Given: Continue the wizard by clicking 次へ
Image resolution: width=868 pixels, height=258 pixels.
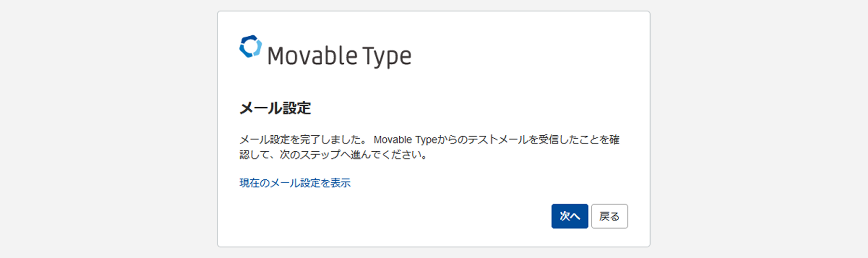Looking at the screenshot, I should click(x=570, y=216).
